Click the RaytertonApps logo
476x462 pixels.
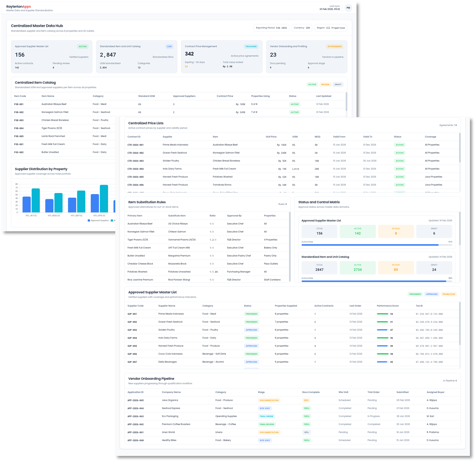18,6
